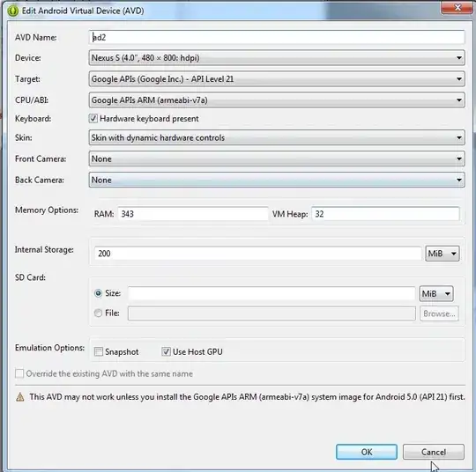Image resolution: width=476 pixels, height=472 pixels.
Task: Click the 'Edit Android Virtual Device (AVD)' title
Action: pos(83,11)
